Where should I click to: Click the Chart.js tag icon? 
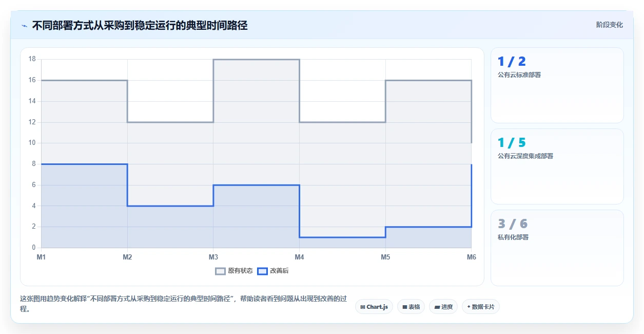point(363,307)
